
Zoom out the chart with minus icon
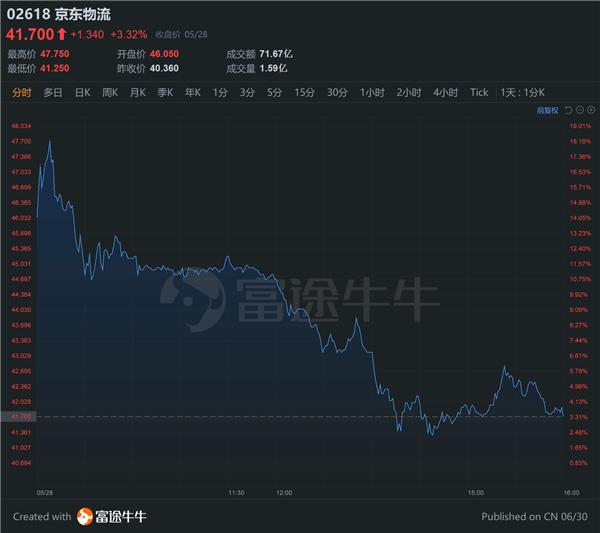[579, 110]
